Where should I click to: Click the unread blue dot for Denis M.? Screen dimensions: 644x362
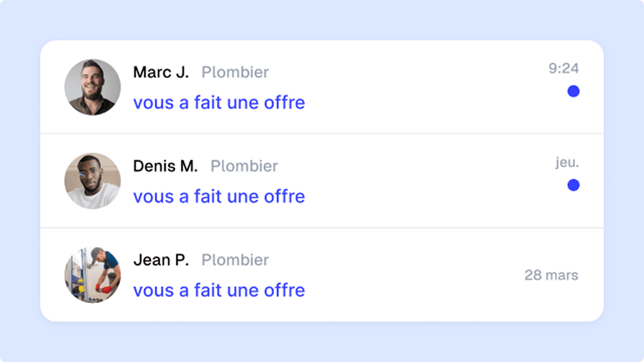(573, 185)
